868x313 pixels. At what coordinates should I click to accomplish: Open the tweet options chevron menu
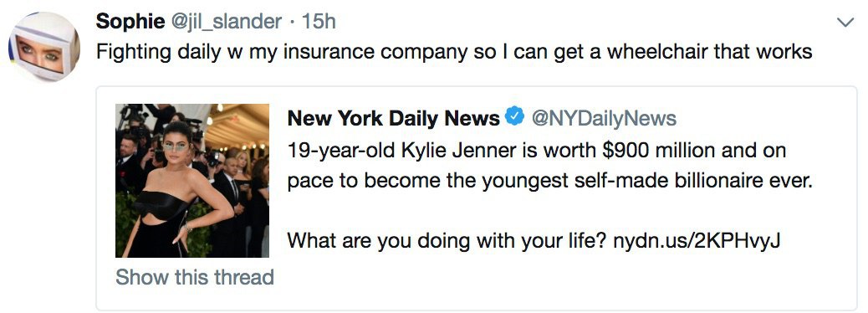pos(845,22)
